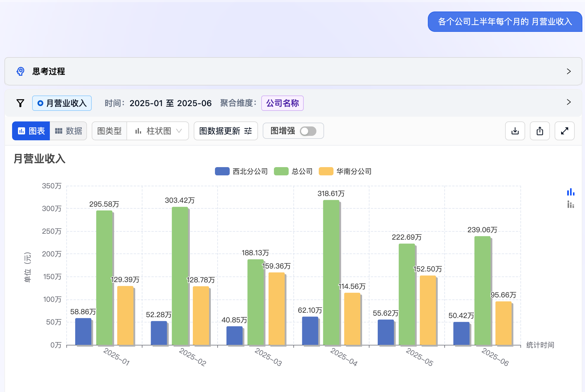Click the 月营业收入 metric button
This screenshot has height=392, width=585.
(62, 103)
